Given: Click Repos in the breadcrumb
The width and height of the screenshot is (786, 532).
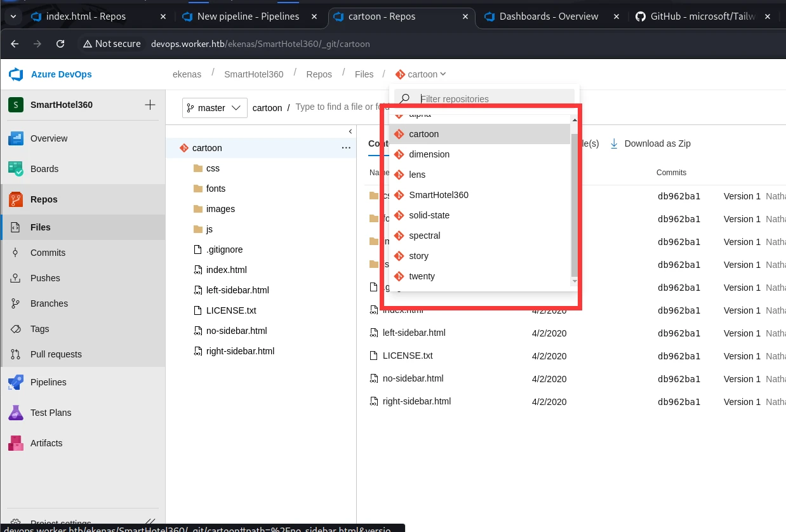Looking at the screenshot, I should click(319, 74).
